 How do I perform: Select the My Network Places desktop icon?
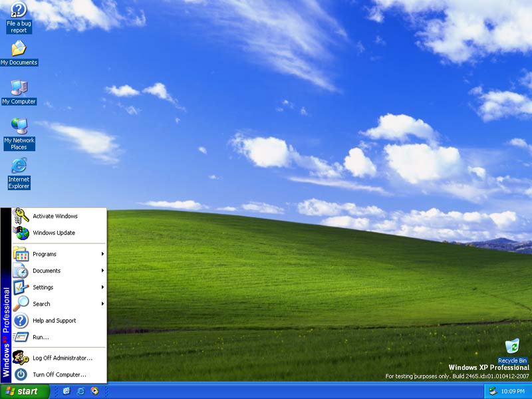[19, 134]
